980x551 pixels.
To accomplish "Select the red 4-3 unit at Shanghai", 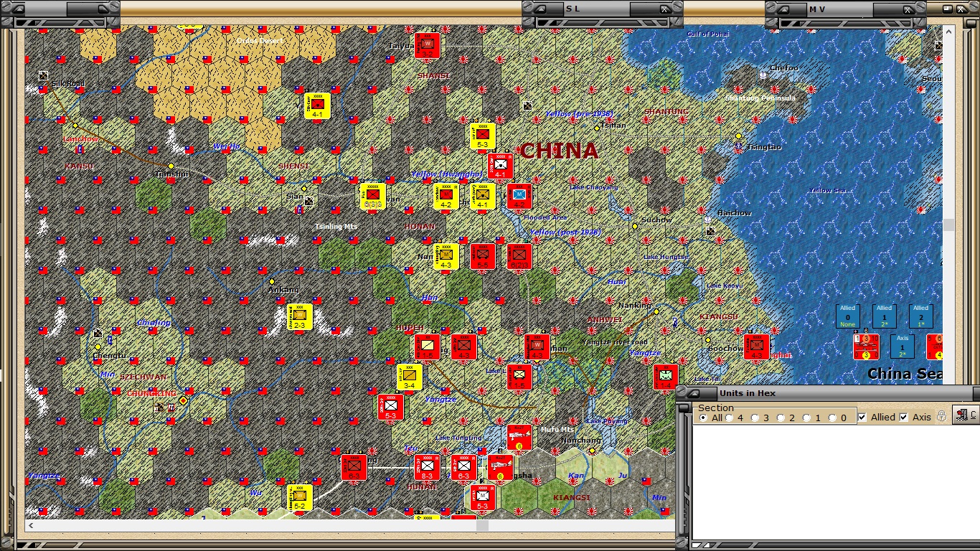I will click(x=757, y=347).
